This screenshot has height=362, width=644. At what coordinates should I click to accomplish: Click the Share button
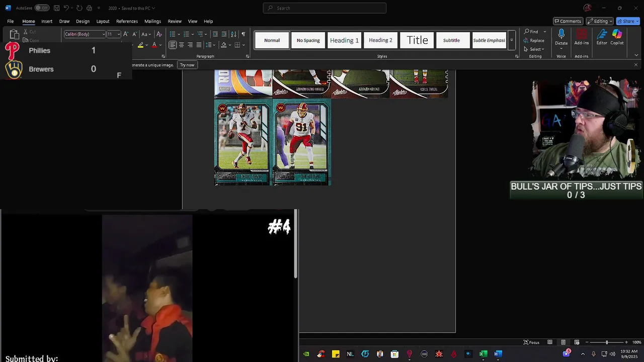point(628,21)
